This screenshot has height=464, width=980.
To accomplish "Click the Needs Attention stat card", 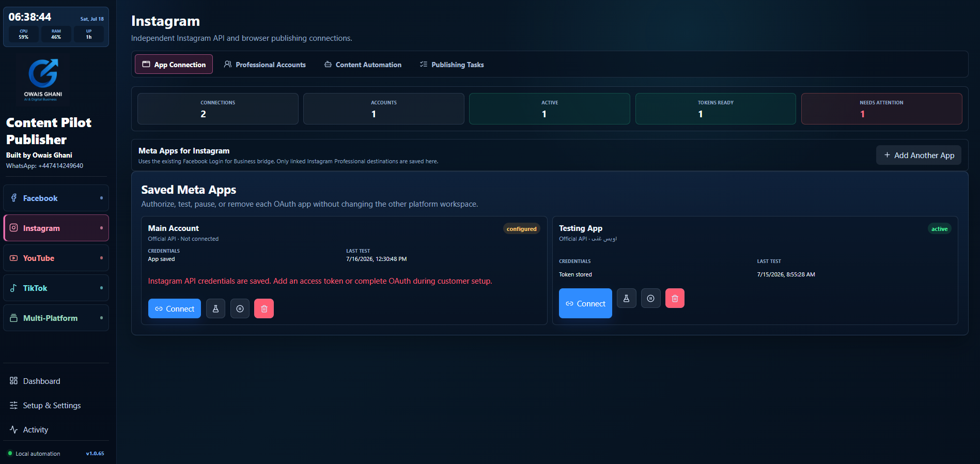I will 881,109.
